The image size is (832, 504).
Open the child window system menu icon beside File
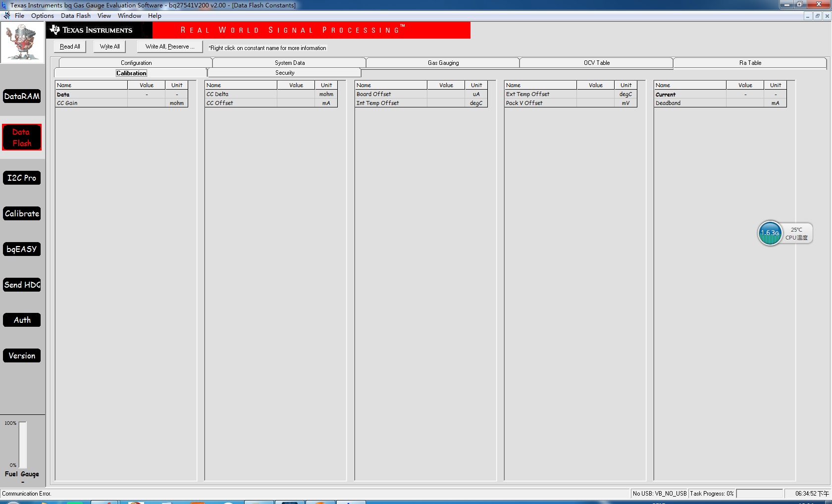pyautogui.click(x=6, y=15)
